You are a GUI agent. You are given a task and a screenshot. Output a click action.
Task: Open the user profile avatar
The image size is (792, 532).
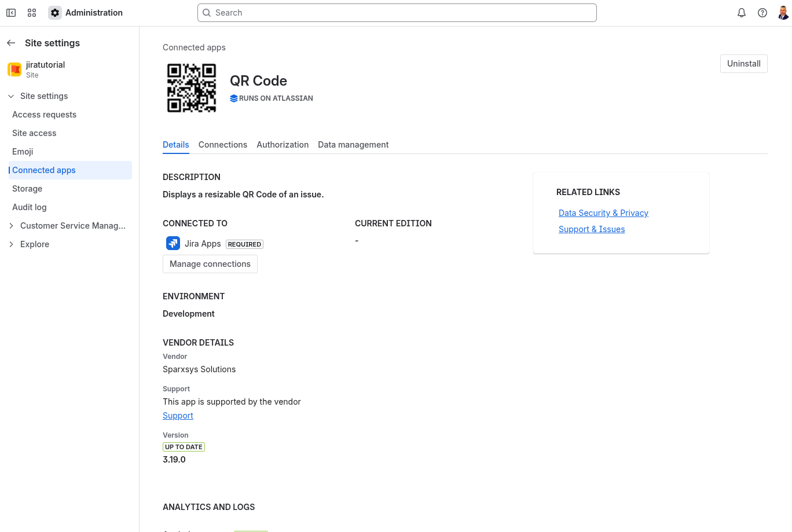[x=783, y=13]
